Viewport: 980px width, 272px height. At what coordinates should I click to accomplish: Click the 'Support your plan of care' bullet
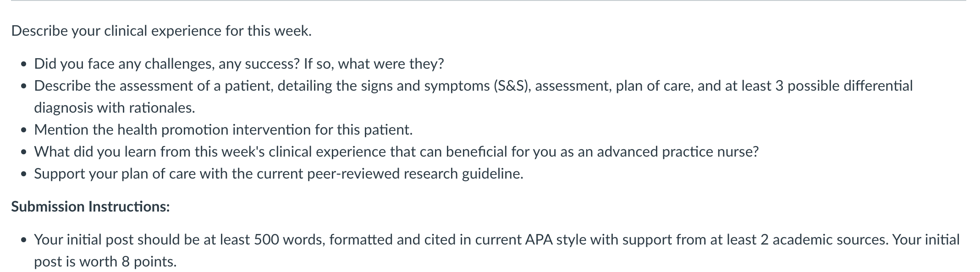click(x=279, y=174)
